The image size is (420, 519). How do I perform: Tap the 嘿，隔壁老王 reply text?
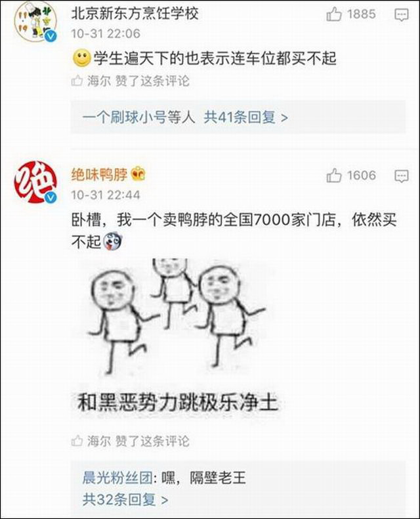pos(203,478)
